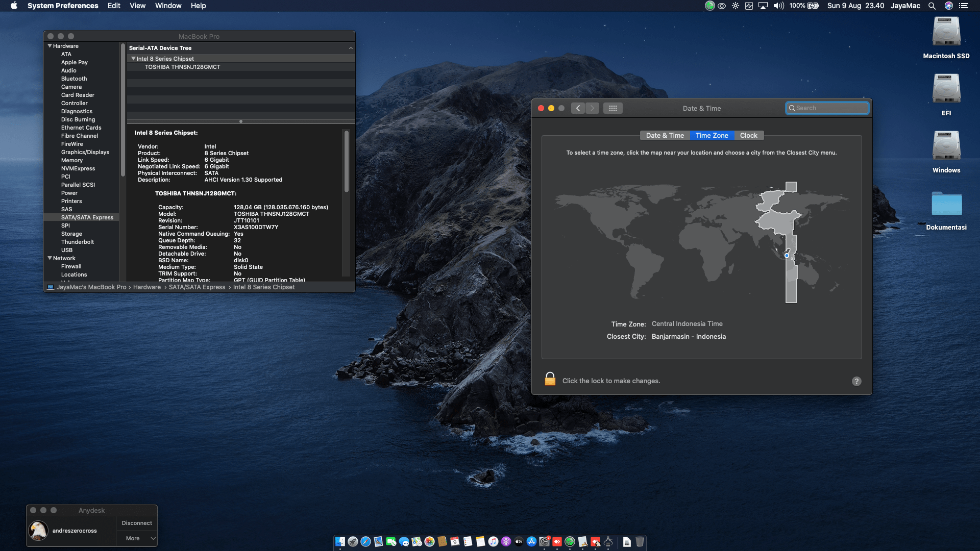This screenshot has width=980, height=551.
Task: Select Graphics/Displays in the sidebar
Action: coord(85,152)
